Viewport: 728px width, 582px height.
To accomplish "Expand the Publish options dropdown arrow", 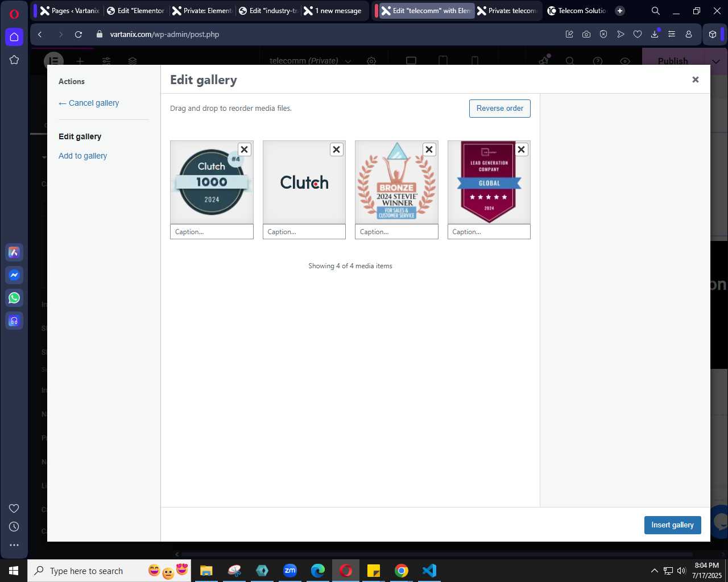I will 715,61.
